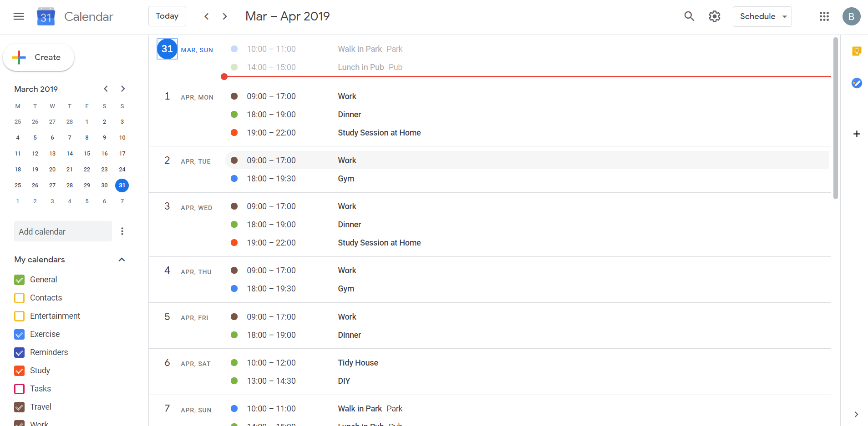Screen dimensions: 868x426
Task: Click the 3 Apr, Wed date heading
Action: coord(188,207)
